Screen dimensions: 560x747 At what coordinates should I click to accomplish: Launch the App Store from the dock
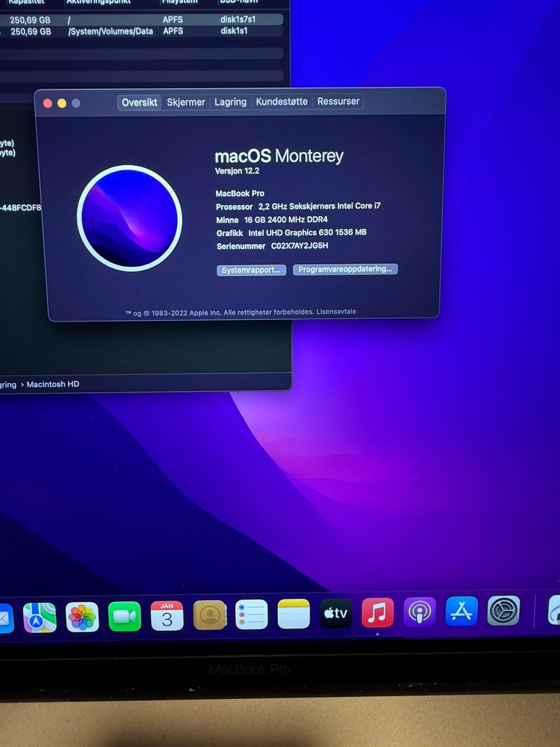(461, 611)
